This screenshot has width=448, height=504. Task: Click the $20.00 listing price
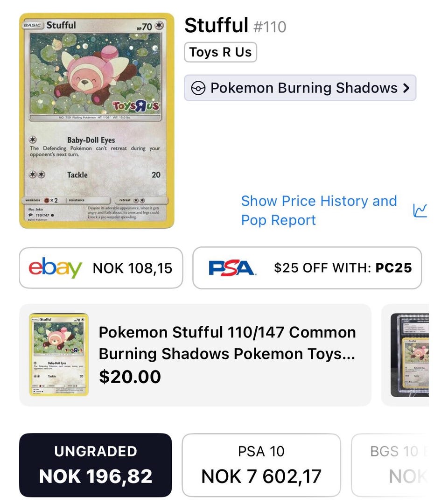130,377
